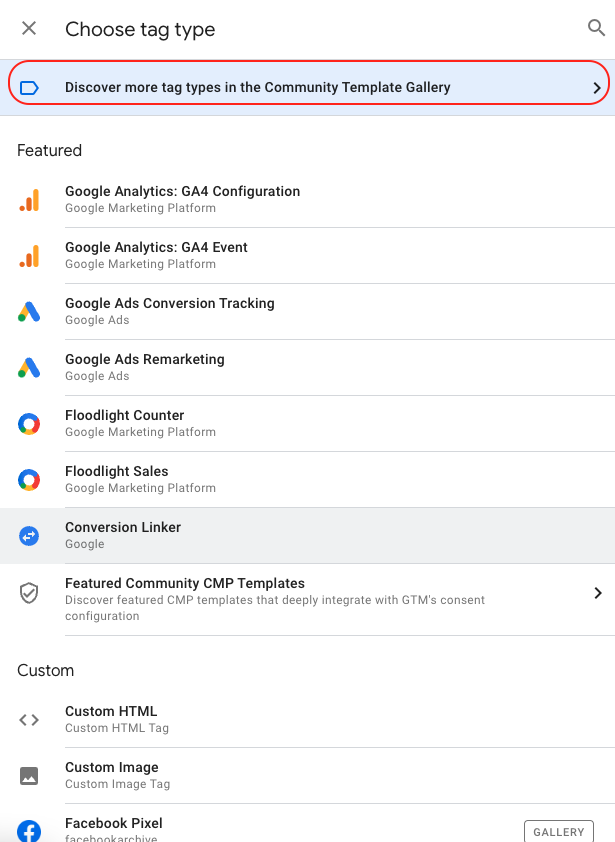Select Custom Image tag type

pos(307,775)
